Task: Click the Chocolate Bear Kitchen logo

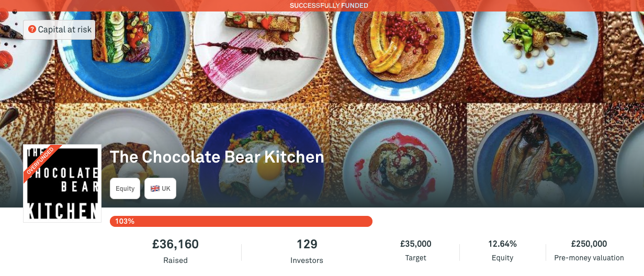Action: pos(62,183)
